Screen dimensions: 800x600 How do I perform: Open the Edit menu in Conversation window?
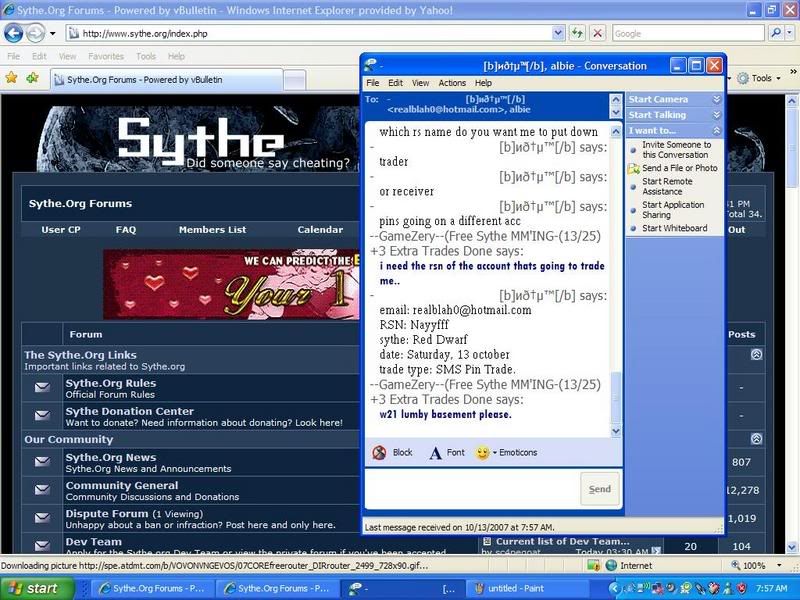395,83
